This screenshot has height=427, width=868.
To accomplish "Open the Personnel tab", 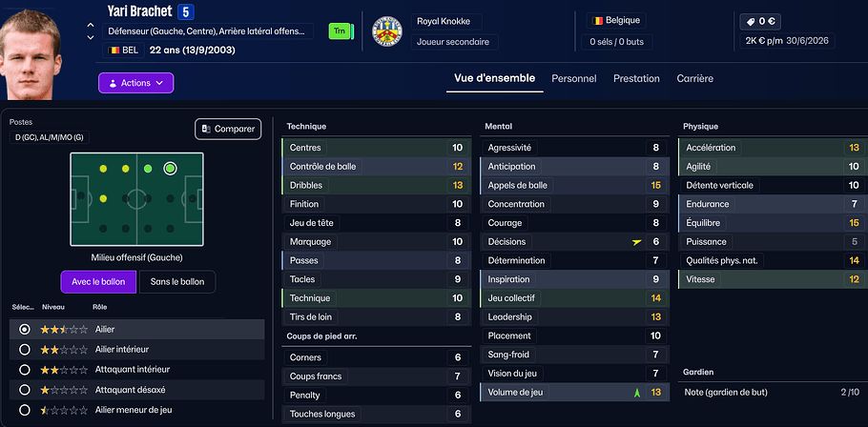I will [x=574, y=79].
